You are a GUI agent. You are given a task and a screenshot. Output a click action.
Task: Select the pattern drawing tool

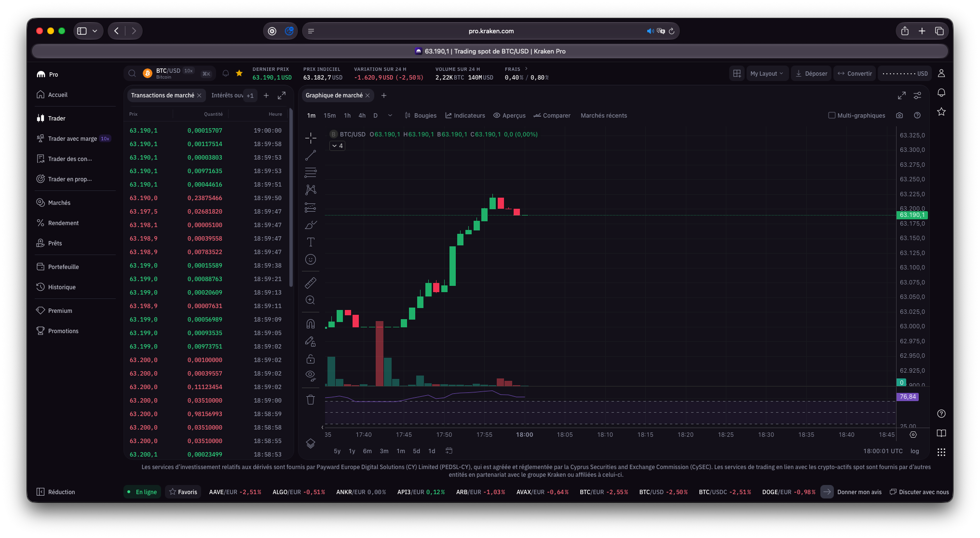coord(311,190)
